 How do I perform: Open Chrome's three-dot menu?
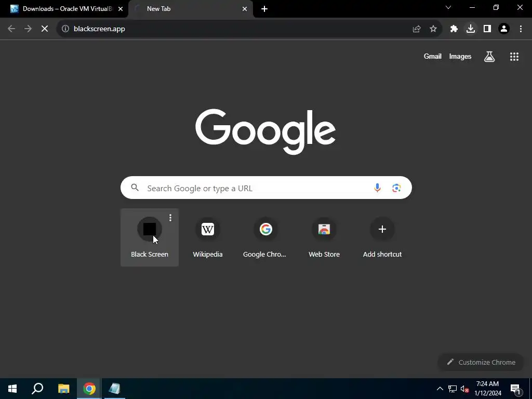(x=521, y=29)
